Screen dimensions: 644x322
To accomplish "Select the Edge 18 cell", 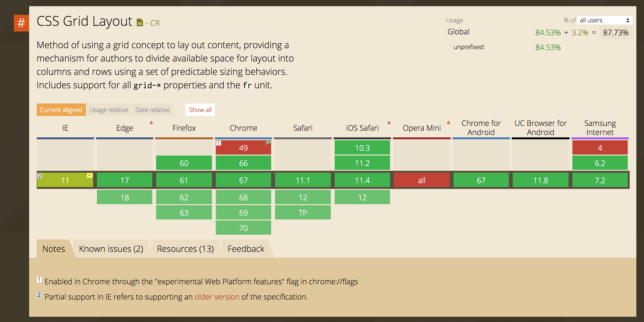I will 125,197.
